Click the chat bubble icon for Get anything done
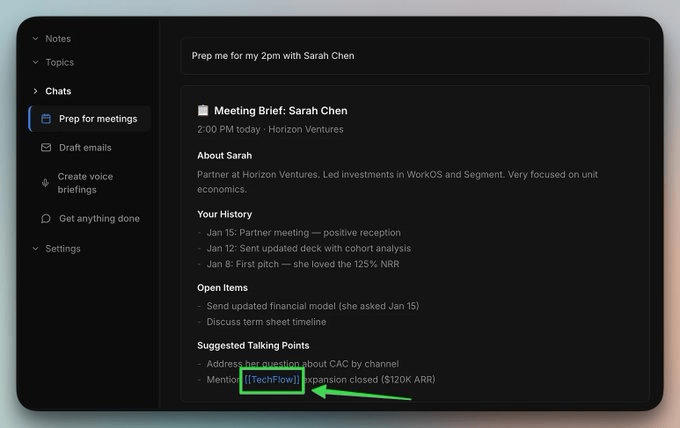The width and height of the screenshot is (680, 428). [46, 219]
